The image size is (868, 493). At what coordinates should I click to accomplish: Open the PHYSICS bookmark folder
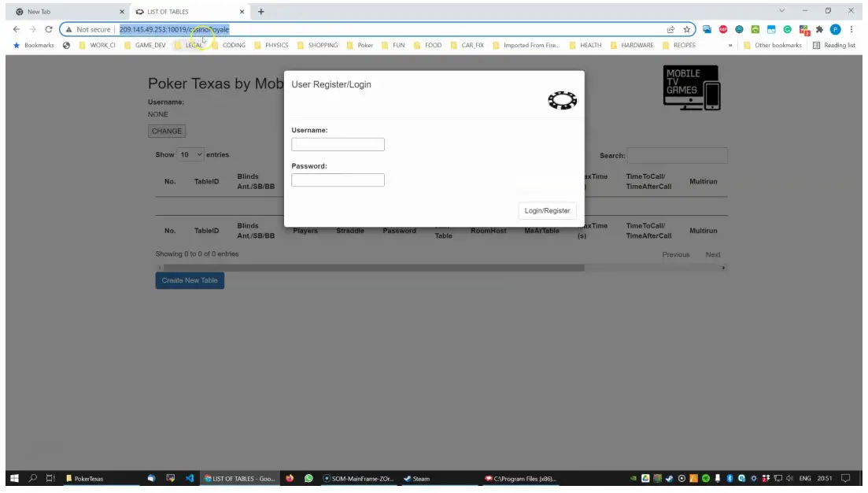(x=271, y=46)
